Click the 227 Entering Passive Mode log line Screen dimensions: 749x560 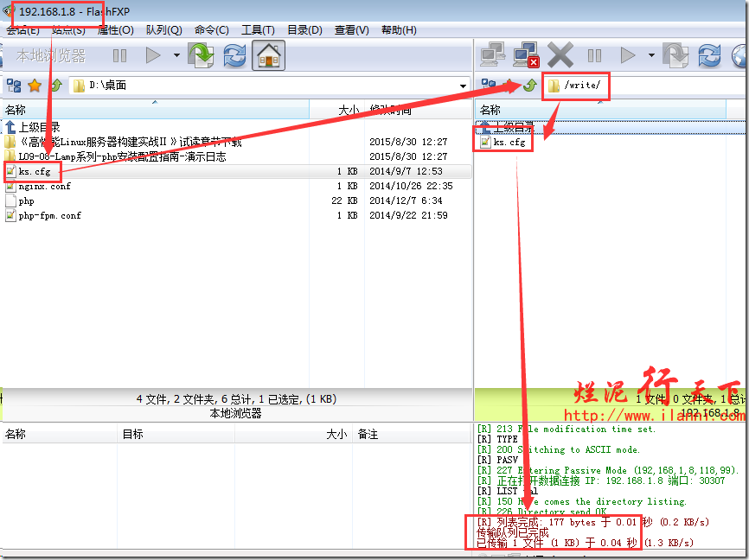coord(608,470)
